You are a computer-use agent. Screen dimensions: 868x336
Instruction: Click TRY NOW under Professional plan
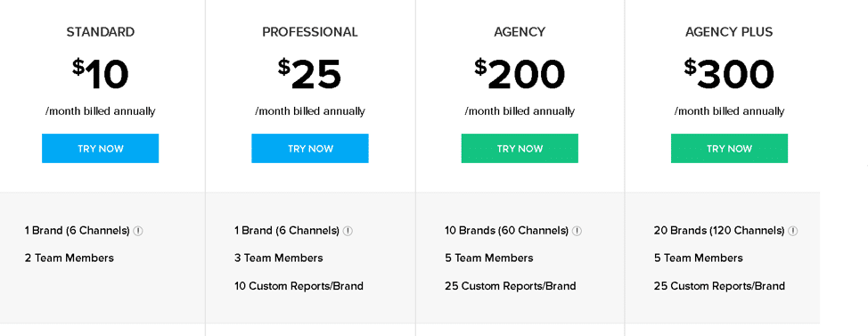pyautogui.click(x=310, y=148)
